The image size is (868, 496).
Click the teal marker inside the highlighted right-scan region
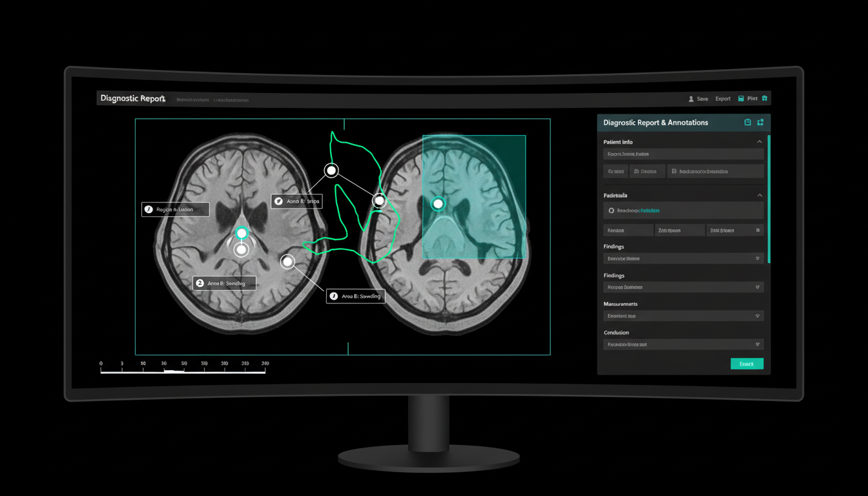[439, 204]
